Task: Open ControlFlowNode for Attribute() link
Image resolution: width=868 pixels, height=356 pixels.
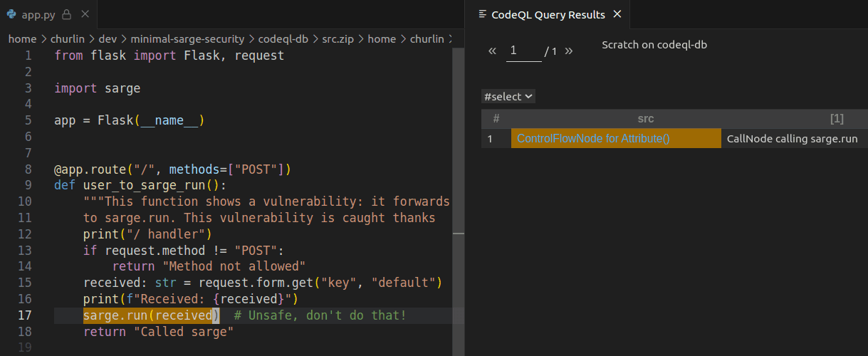Action: coord(593,139)
